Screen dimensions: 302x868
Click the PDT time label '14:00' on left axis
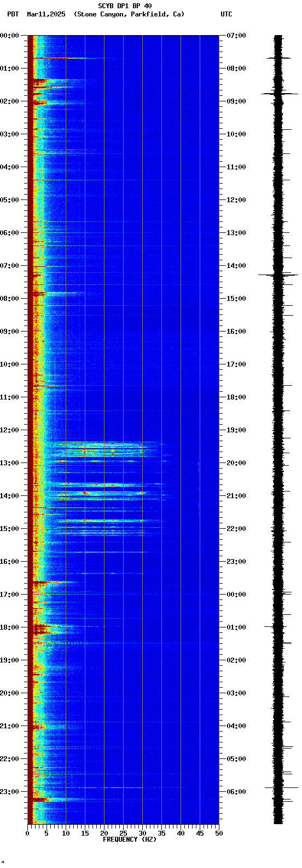tap(9, 496)
